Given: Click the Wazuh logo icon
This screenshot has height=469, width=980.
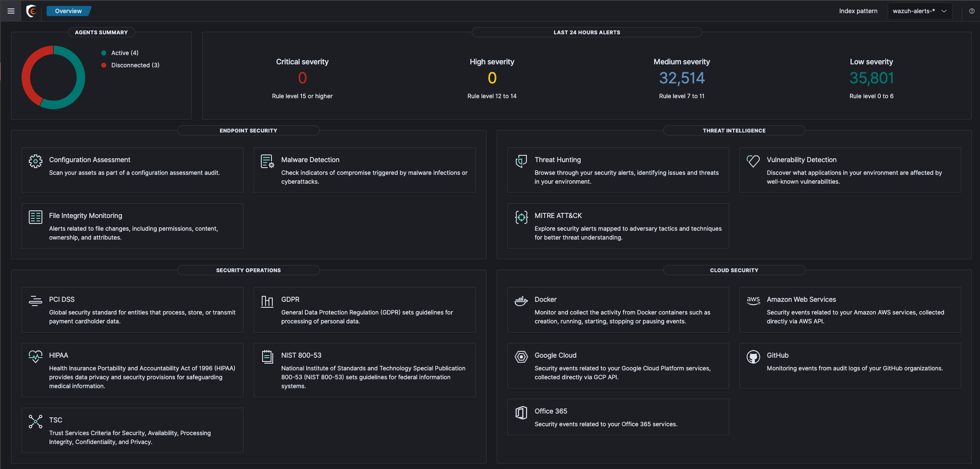Looking at the screenshot, I should 31,11.
